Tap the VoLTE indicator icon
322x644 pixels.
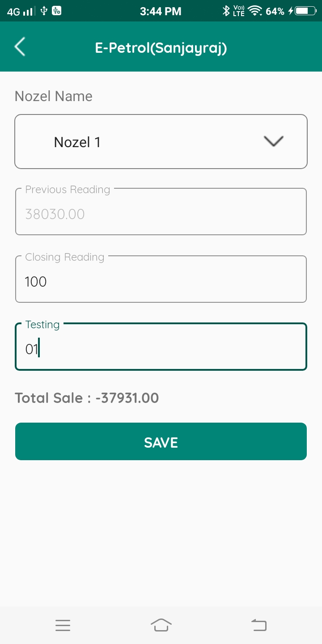click(x=239, y=11)
